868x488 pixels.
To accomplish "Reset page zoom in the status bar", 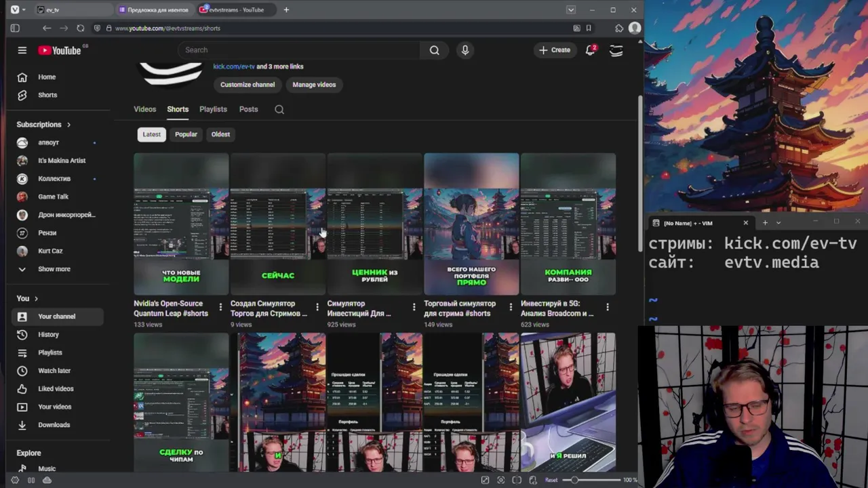I will coord(551,480).
